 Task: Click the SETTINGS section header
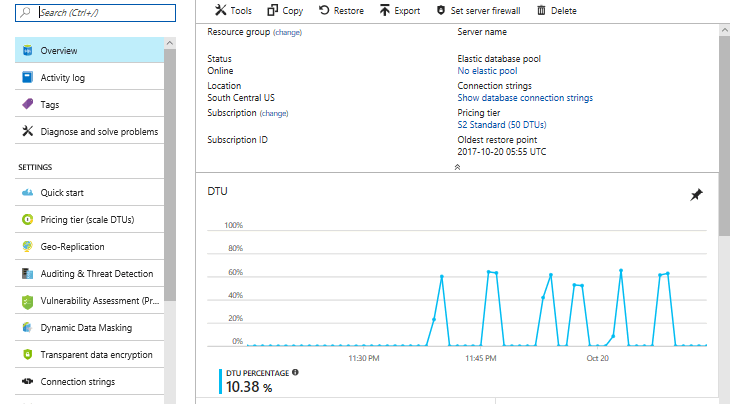tap(35, 167)
